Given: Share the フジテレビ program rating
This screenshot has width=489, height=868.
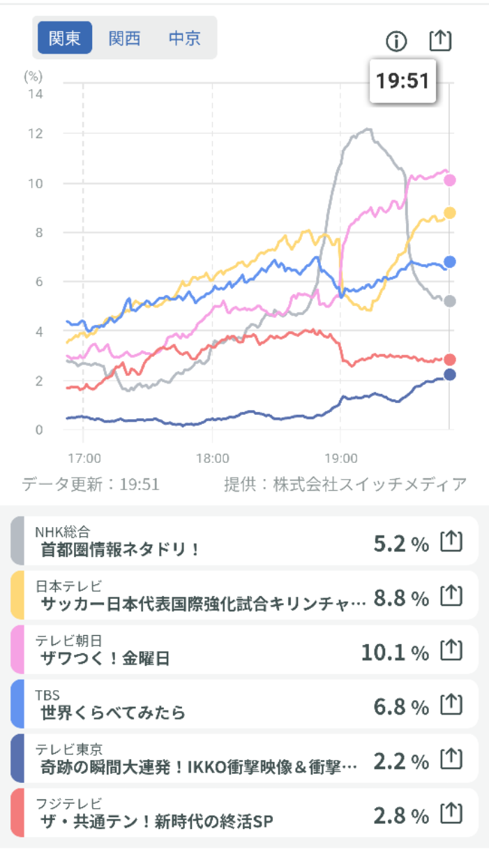Looking at the screenshot, I should tap(451, 813).
